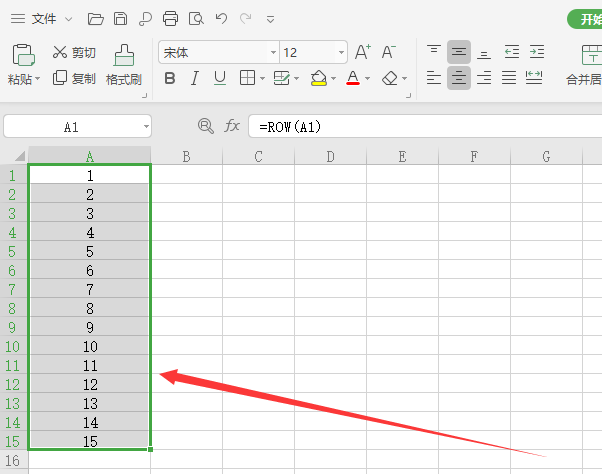The image size is (602, 474).
Task: Click the select all corner triangle
Action: point(20,156)
